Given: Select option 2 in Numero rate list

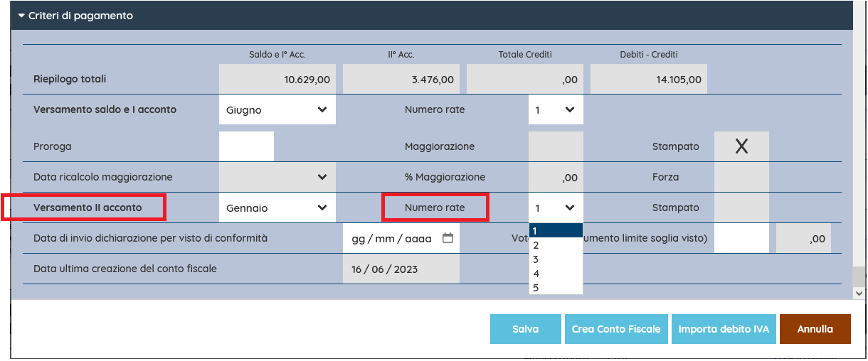Looking at the screenshot, I should [555, 244].
